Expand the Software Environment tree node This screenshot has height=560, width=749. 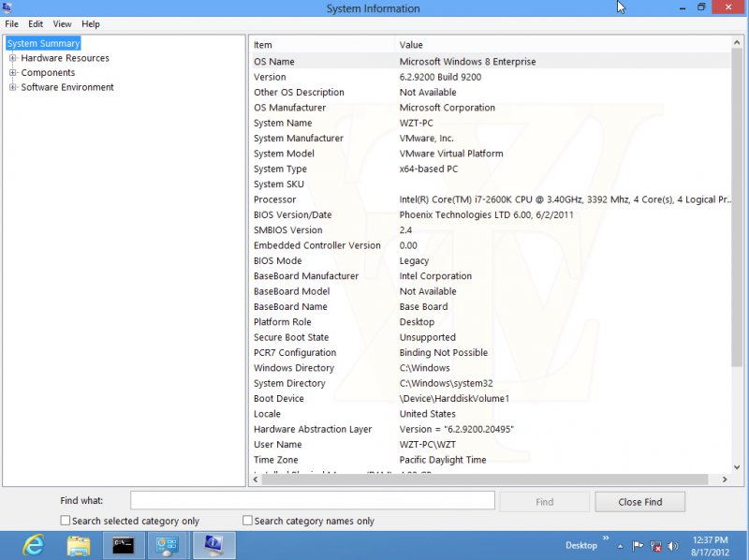click(x=13, y=87)
